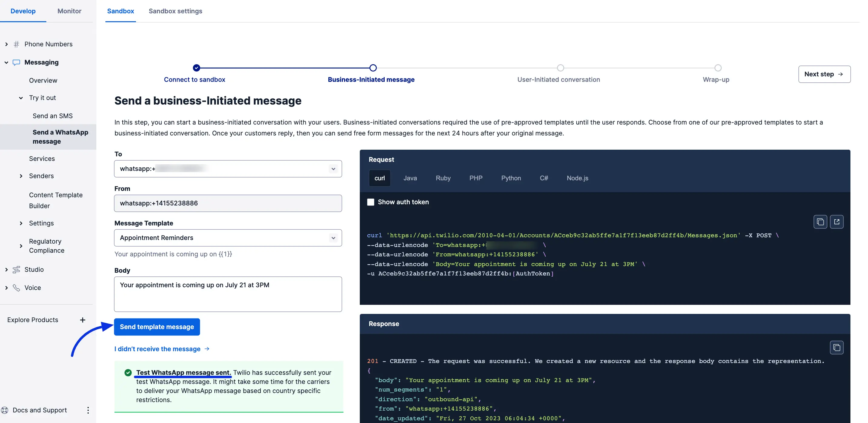Select the Sandbox tab
This screenshot has height=423, width=868.
121,11
